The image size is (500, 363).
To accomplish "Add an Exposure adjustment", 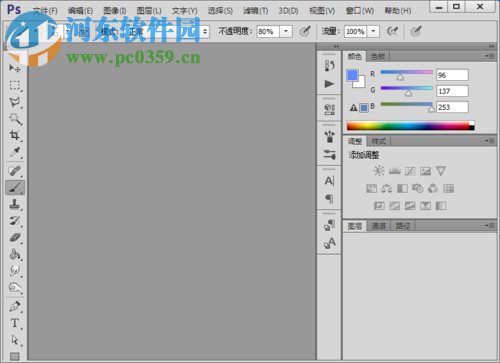I will 425,171.
